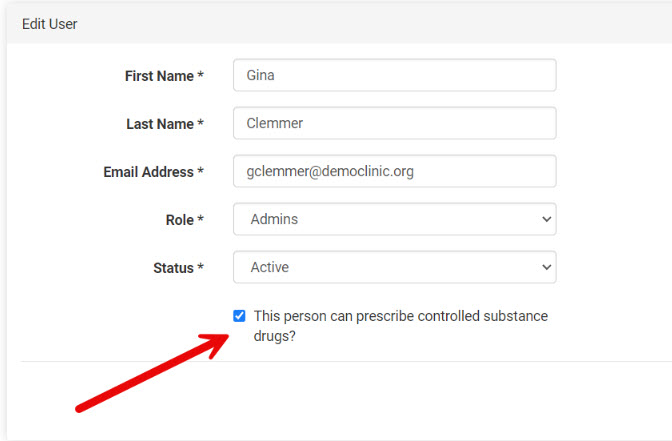Click the "Status" field label
This screenshot has width=672, height=441.
(173, 268)
